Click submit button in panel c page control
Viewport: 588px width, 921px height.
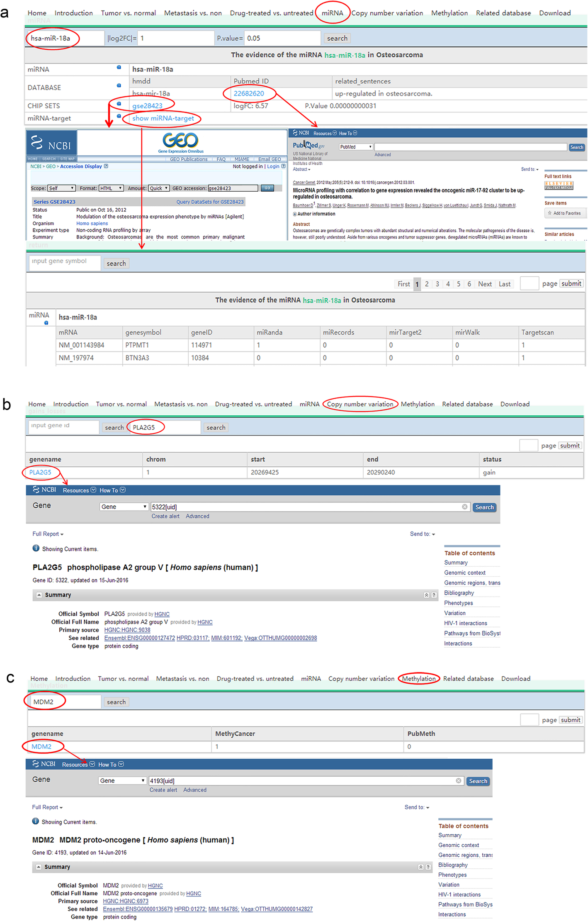571,720
